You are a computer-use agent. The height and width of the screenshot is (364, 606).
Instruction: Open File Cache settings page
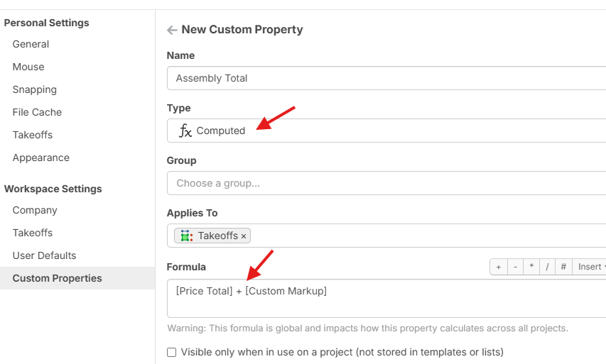(x=37, y=112)
